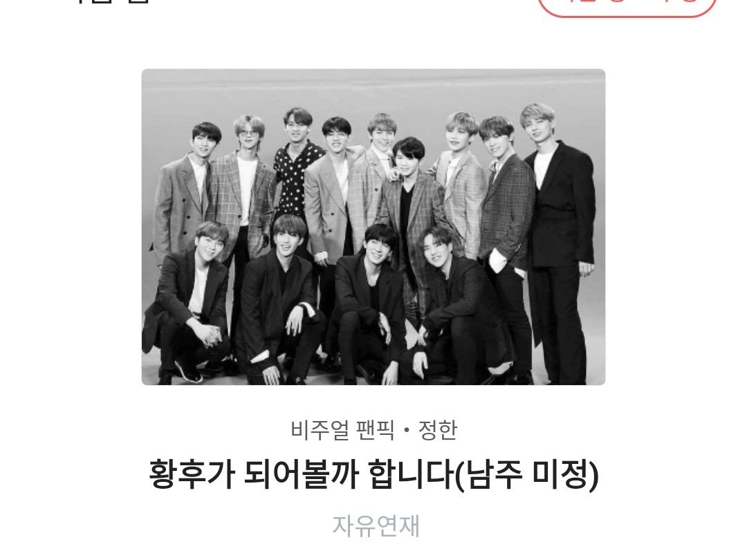Click the partially visible heading at top left
747x560 pixels.
[x=112, y=2]
